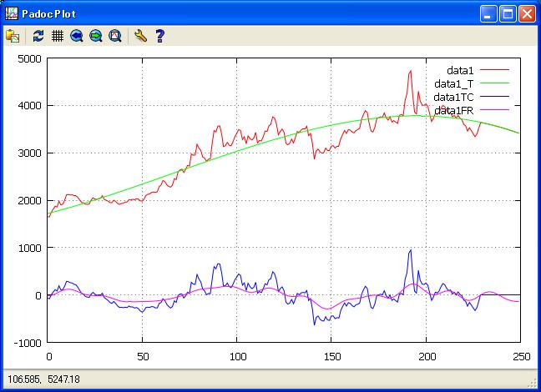Maximize the Padoc Plot window
Viewport: 541px width, 392px height.
[508, 13]
